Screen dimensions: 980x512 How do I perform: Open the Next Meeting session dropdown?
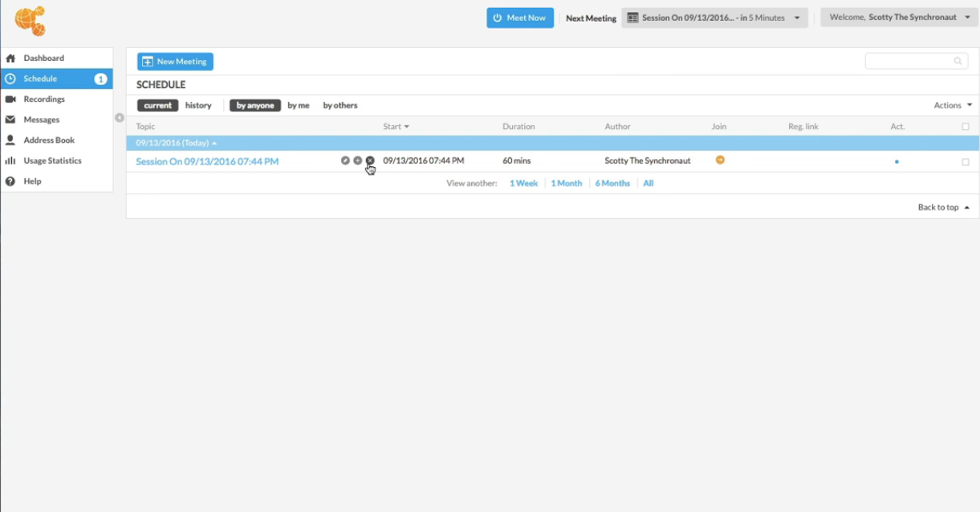714,18
